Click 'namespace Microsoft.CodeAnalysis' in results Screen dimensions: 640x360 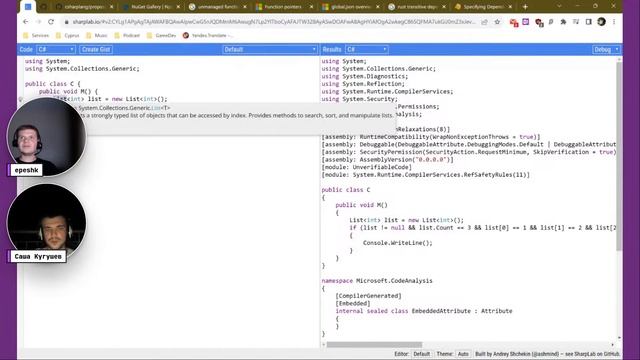pos(377,281)
